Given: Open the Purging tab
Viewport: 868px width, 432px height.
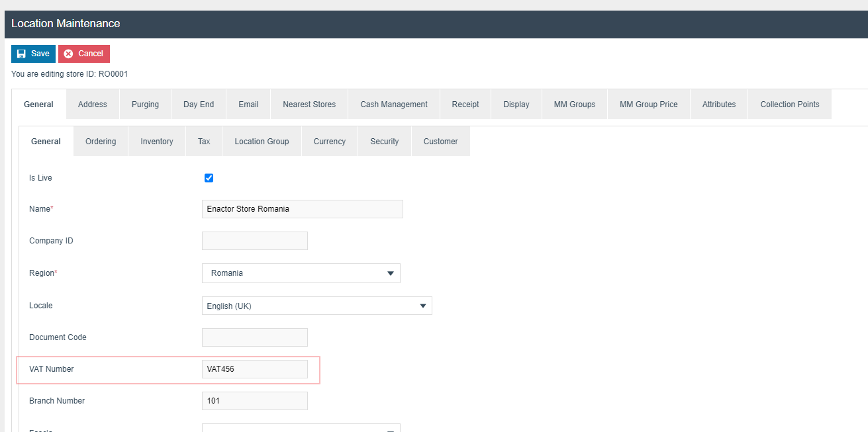Looking at the screenshot, I should click(145, 105).
